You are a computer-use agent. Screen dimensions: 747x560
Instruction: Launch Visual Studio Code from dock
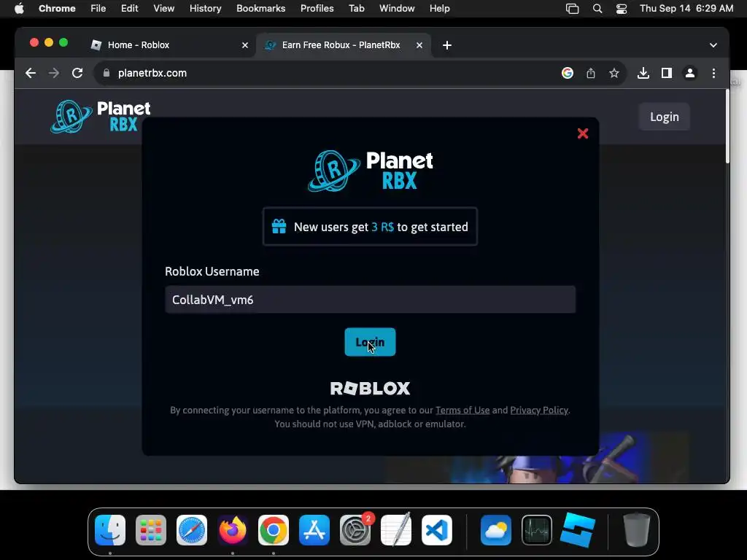pyautogui.click(x=437, y=530)
